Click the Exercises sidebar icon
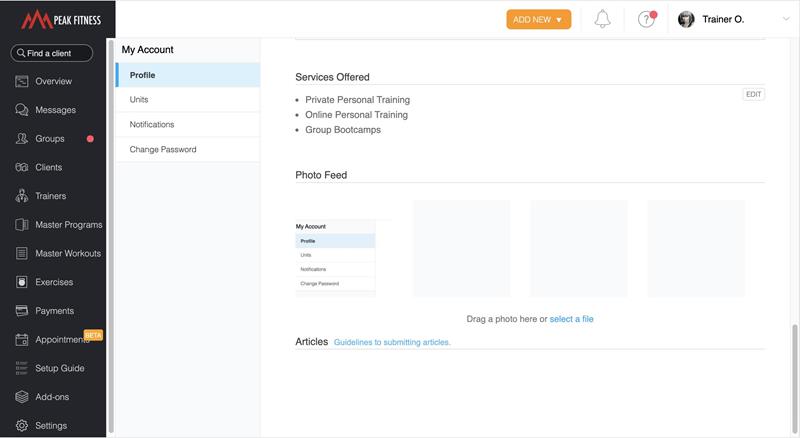 (x=21, y=283)
